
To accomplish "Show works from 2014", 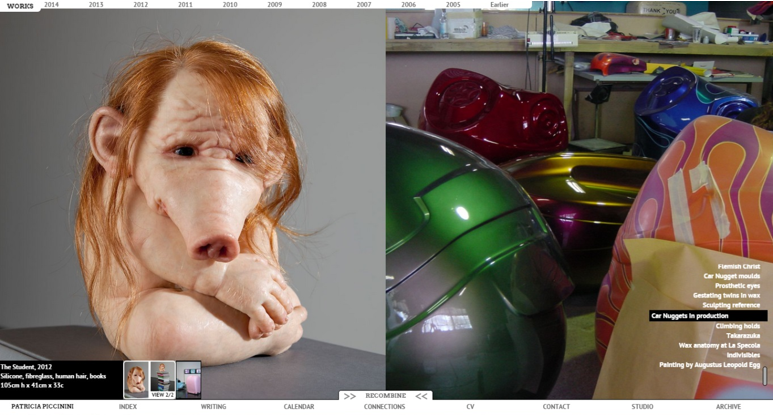I will tap(51, 4).
